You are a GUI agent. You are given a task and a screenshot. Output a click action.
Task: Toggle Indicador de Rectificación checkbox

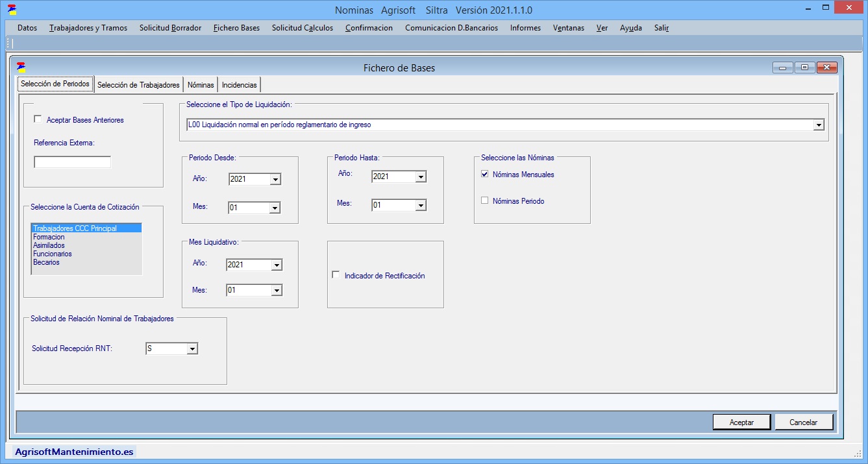point(336,275)
